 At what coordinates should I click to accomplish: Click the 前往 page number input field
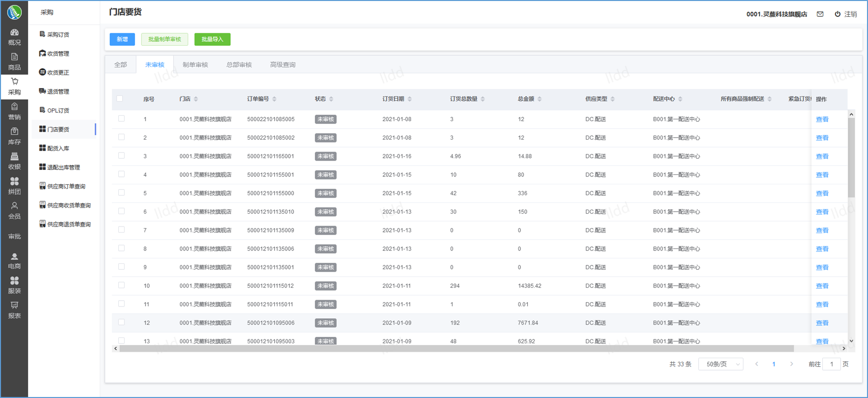pos(831,364)
